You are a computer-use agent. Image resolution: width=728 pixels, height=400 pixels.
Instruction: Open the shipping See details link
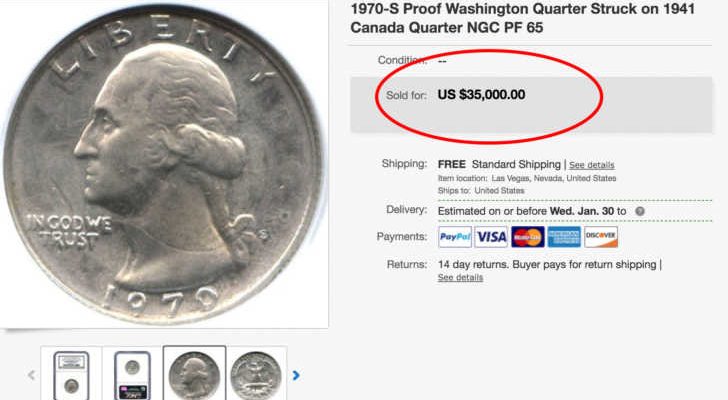[592, 165]
